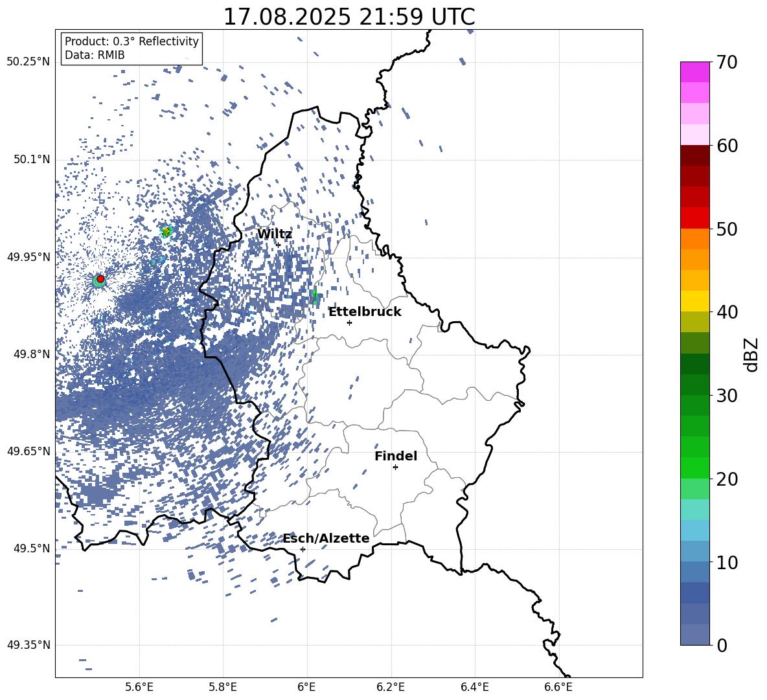The height and width of the screenshot is (700, 767).
Task: Select the Wiltz city label
Action: [x=275, y=234]
